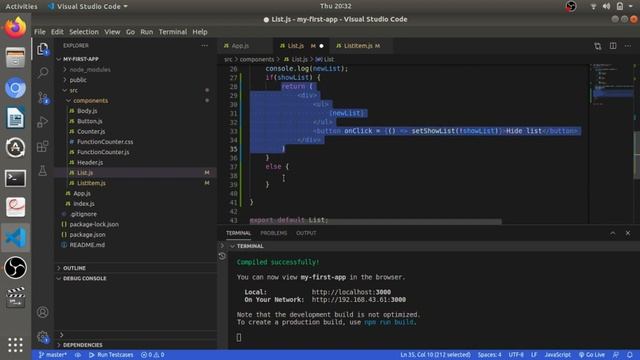The width and height of the screenshot is (640, 360).
Task: Open errors and warnings status indicator
Action: pyautogui.click(x=153, y=355)
